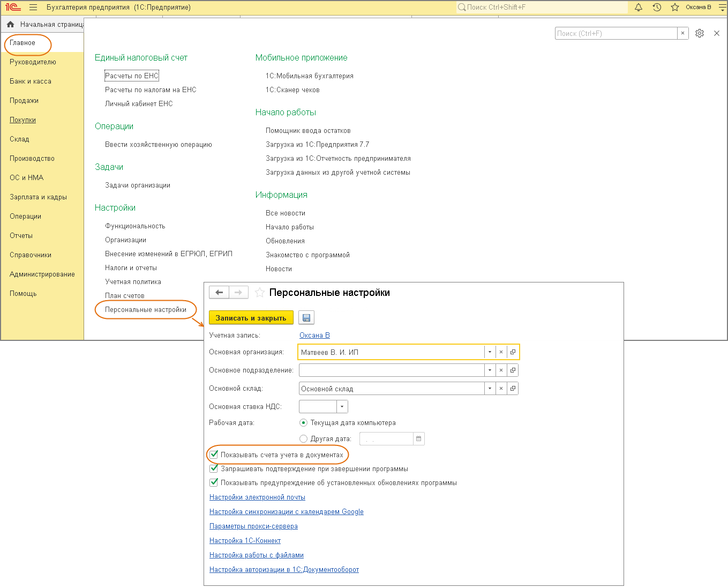Screen dimensions: 728x588
Task: Open План счетов
Action: click(125, 296)
